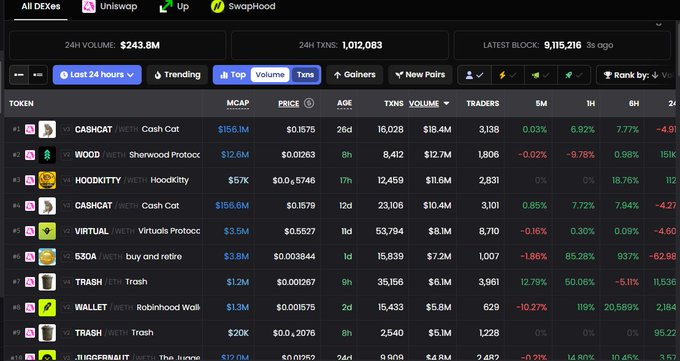Screen dimensions: 680x361
Task: Sort by VOLUME column header
Action: tap(424, 103)
